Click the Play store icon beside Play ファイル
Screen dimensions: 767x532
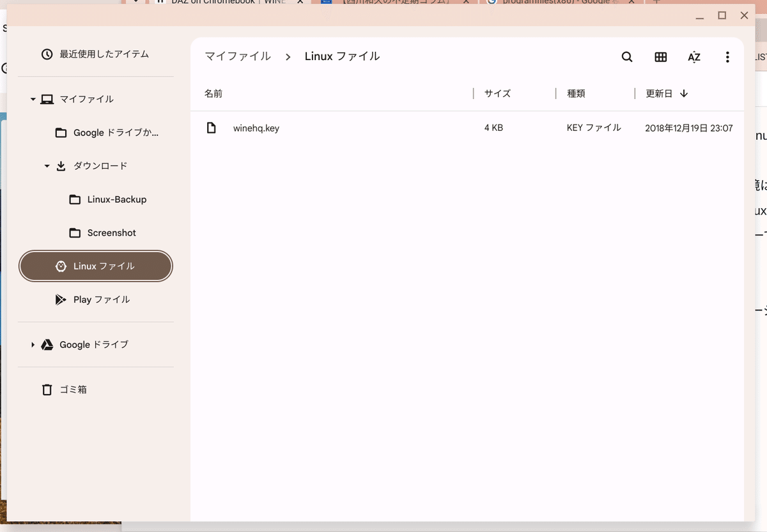click(x=61, y=300)
